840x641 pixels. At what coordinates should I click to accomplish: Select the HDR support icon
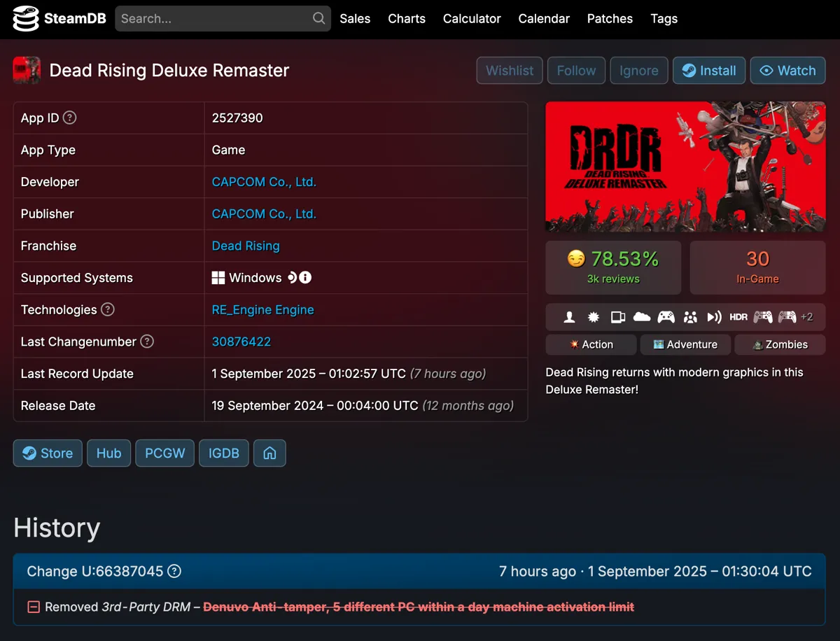pyautogui.click(x=738, y=317)
